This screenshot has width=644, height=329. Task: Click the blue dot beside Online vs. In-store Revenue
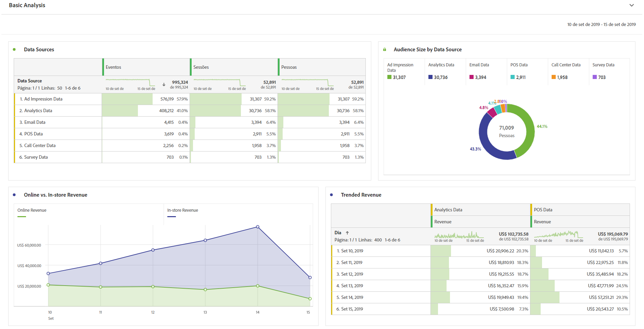(x=14, y=195)
